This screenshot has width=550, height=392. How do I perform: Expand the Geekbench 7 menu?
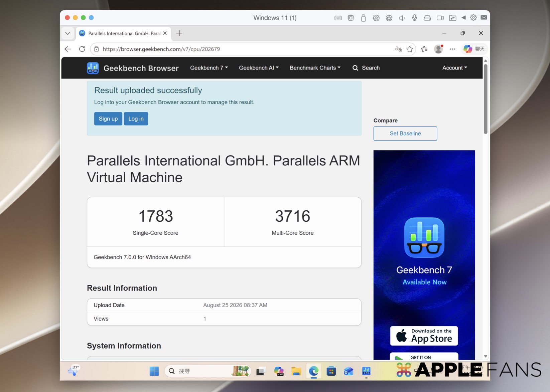[209, 68]
